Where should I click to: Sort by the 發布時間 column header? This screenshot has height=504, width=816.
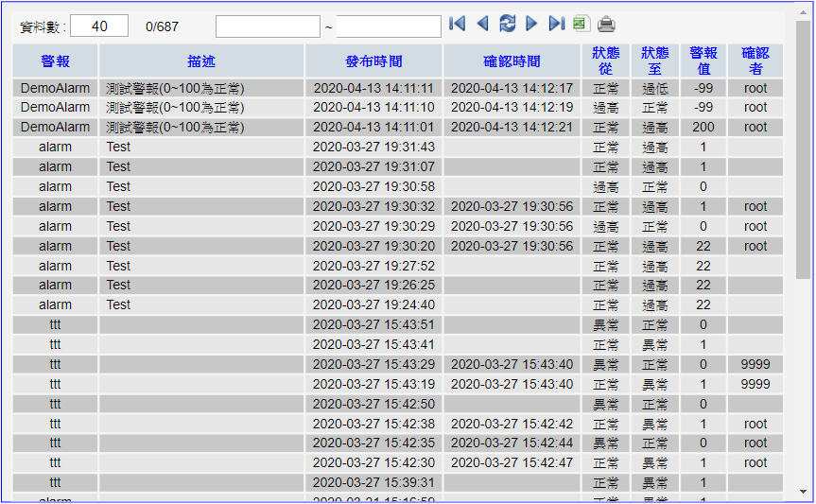(x=373, y=61)
